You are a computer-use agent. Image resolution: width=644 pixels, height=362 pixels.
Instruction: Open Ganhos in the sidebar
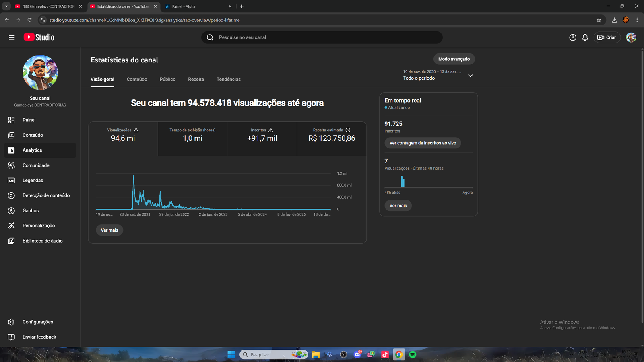point(31,210)
